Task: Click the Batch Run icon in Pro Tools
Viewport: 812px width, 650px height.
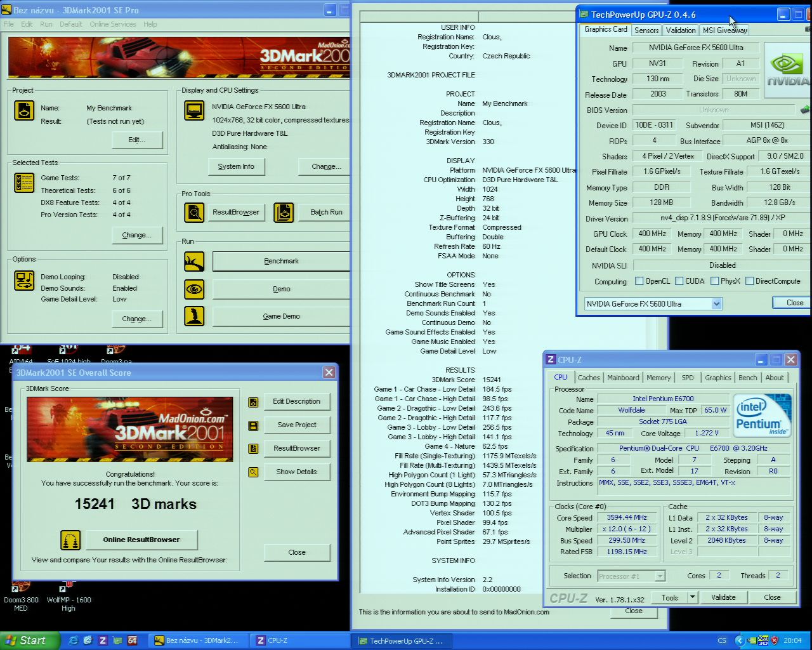Action: tap(284, 212)
